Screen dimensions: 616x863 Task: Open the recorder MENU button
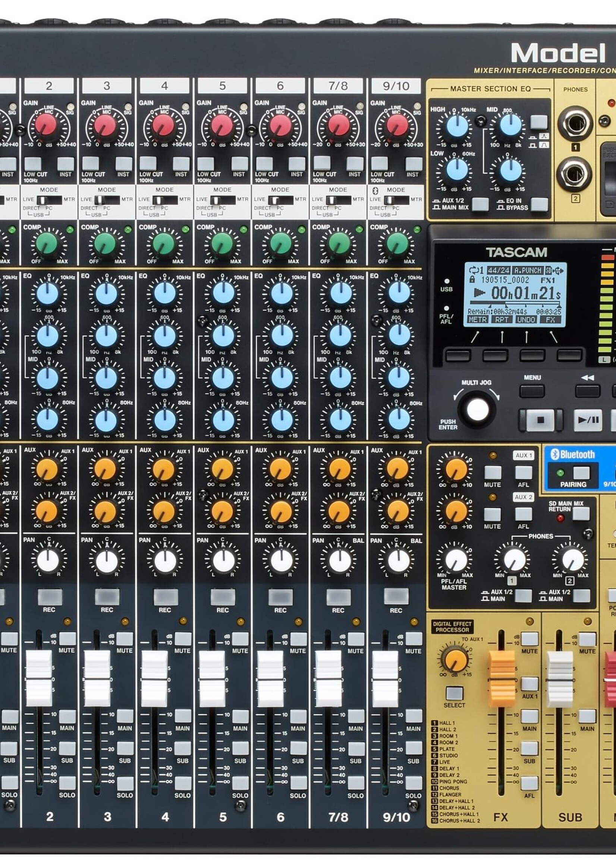[x=532, y=391]
